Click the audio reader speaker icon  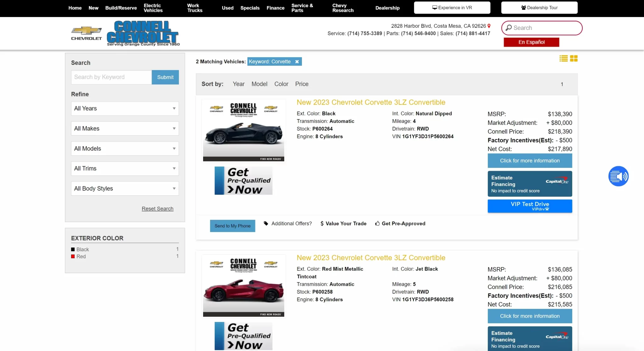(x=618, y=176)
